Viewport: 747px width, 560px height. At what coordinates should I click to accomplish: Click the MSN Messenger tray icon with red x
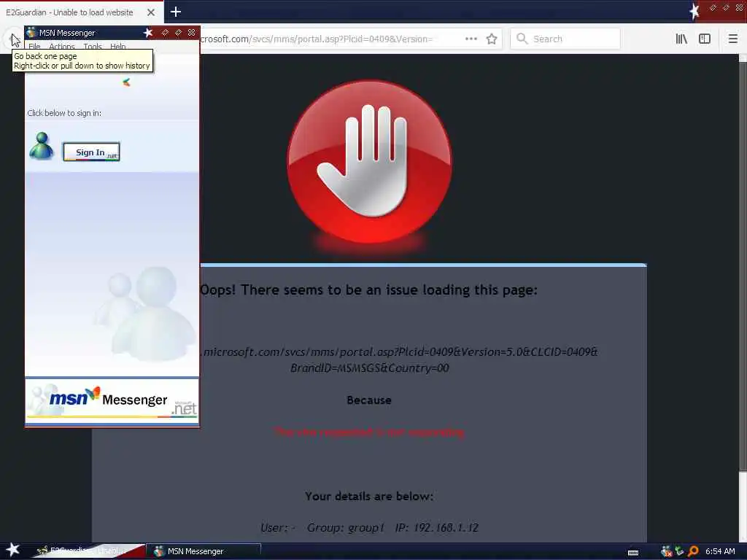coord(666,551)
